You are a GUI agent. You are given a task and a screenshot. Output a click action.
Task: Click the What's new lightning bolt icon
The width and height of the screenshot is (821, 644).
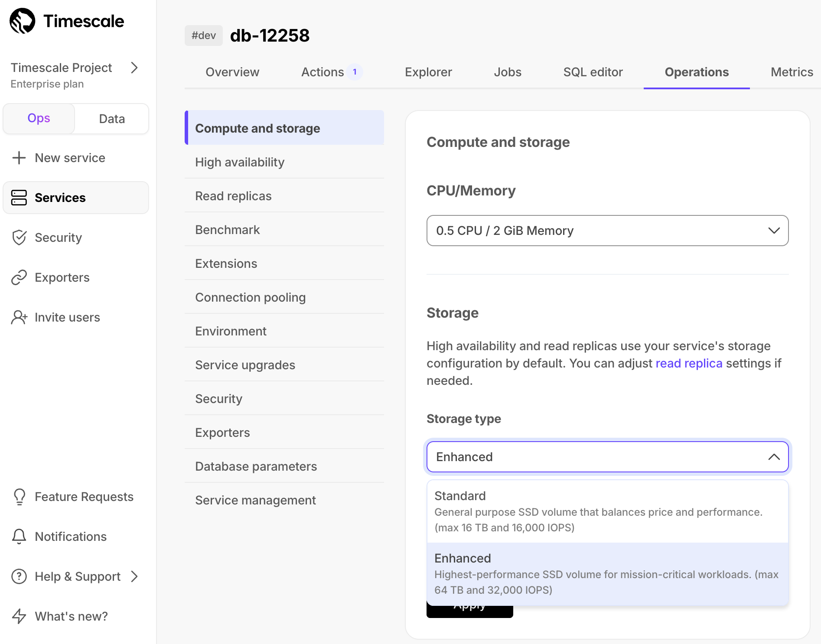tap(19, 616)
